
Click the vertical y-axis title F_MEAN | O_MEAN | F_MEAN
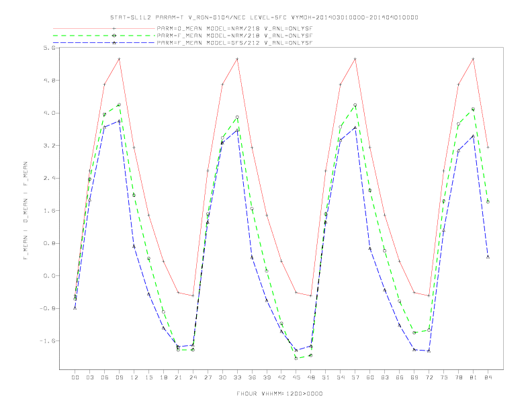(26, 211)
